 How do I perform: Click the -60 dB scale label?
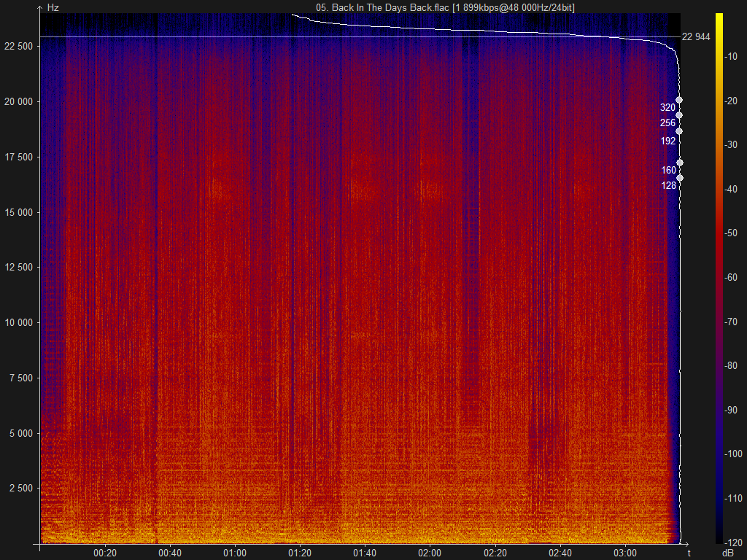point(731,277)
